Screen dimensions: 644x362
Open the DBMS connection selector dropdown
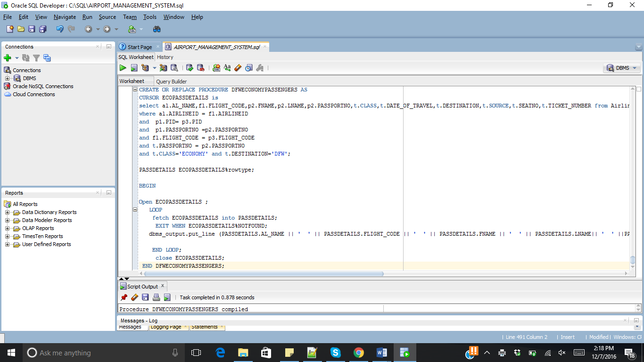point(622,68)
